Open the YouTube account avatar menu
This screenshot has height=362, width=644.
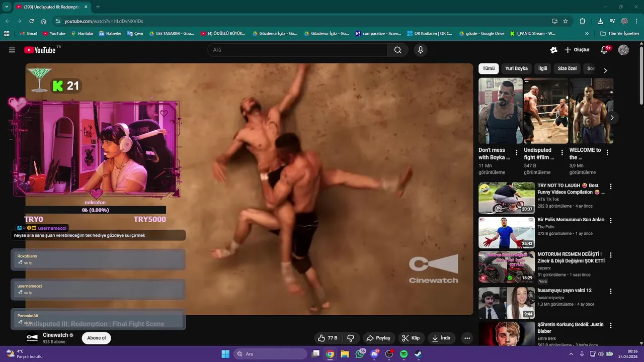click(623, 50)
